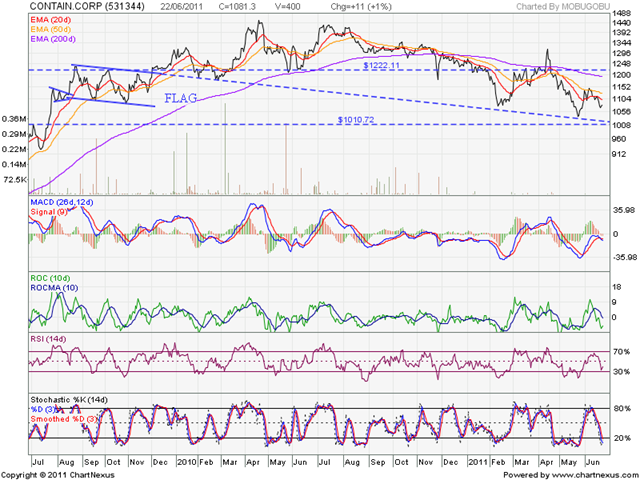Click the 2010 marker on time axis

tap(187, 462)
